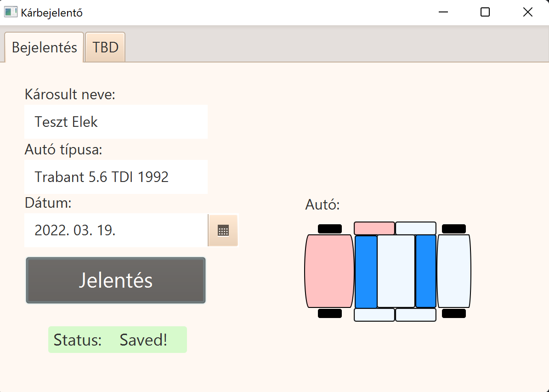Toggle the bottom-right door panel

click(x=416, y=315)
